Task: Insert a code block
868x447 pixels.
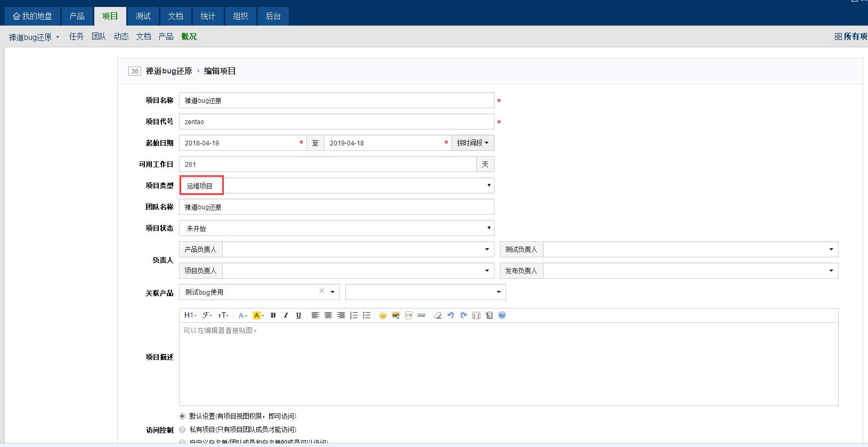Action: click(409, 315)
